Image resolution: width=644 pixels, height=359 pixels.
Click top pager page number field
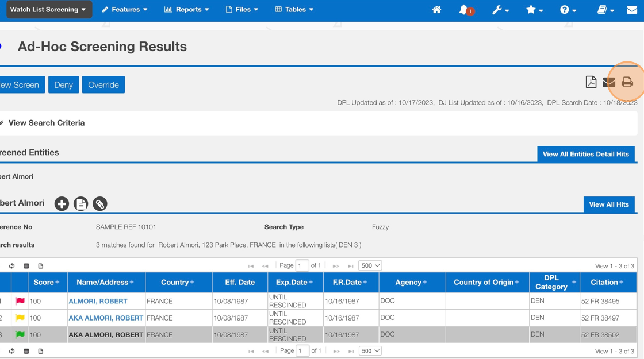[x=302, y=265]
